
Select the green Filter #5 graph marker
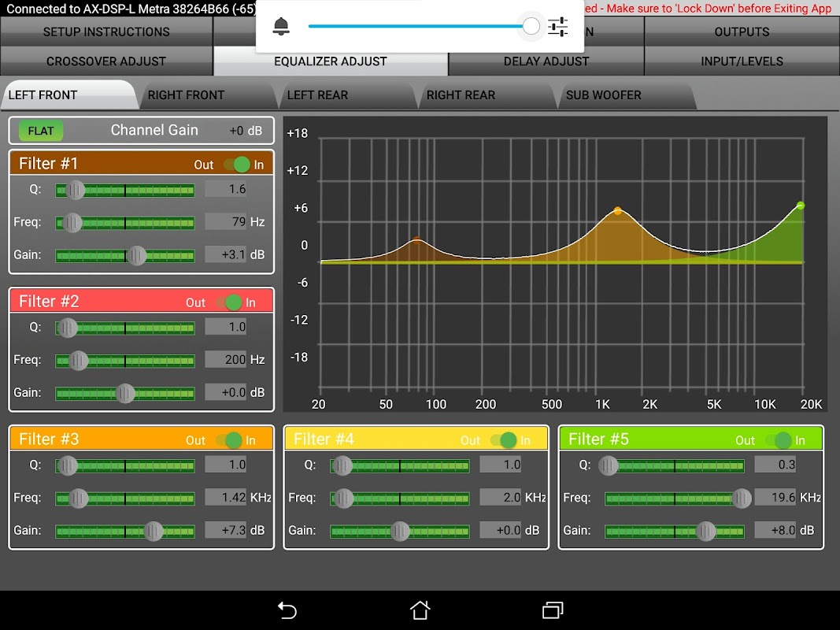800,206
